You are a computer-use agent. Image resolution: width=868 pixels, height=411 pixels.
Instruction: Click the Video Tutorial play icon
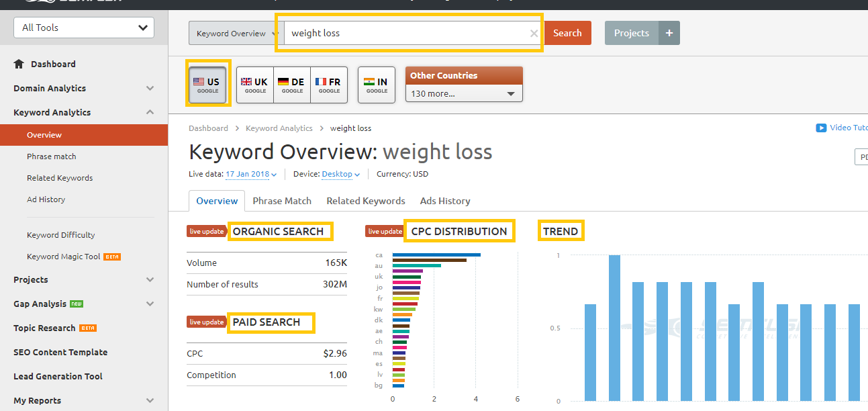(821, 128)
